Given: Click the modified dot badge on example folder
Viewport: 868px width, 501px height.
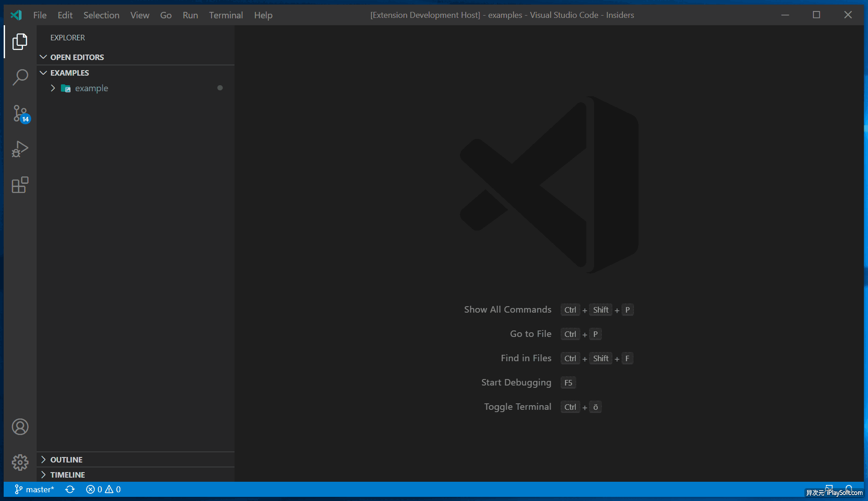Looking at the screenshot, I should pyautogui.click(x=220, y=88).
